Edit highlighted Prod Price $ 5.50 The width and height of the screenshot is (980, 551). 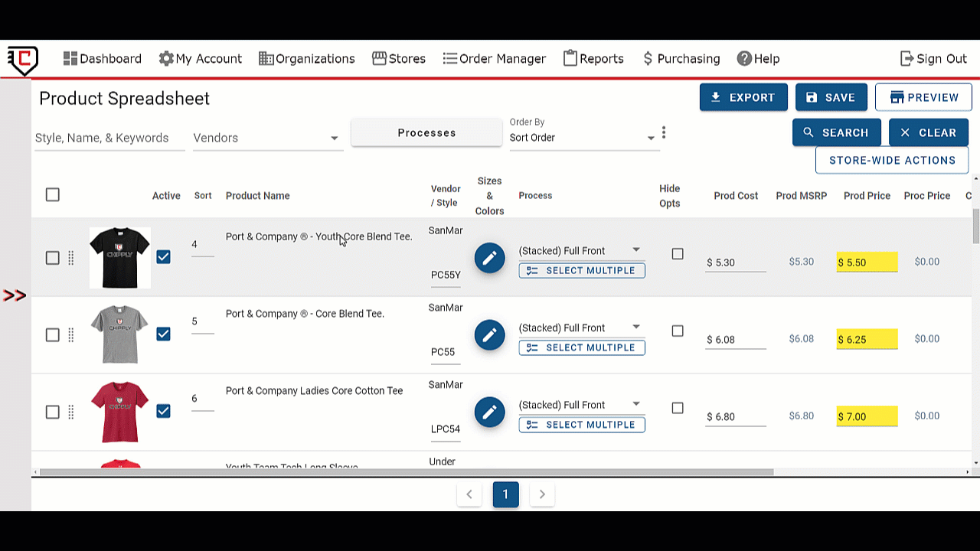(x=867, y=262)
